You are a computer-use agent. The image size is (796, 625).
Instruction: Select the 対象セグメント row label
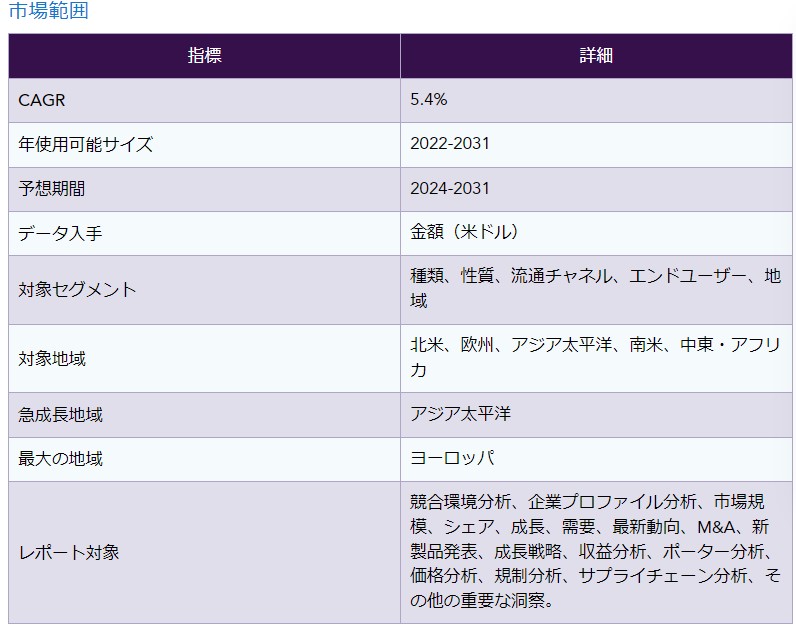click(x=77, y=290)
